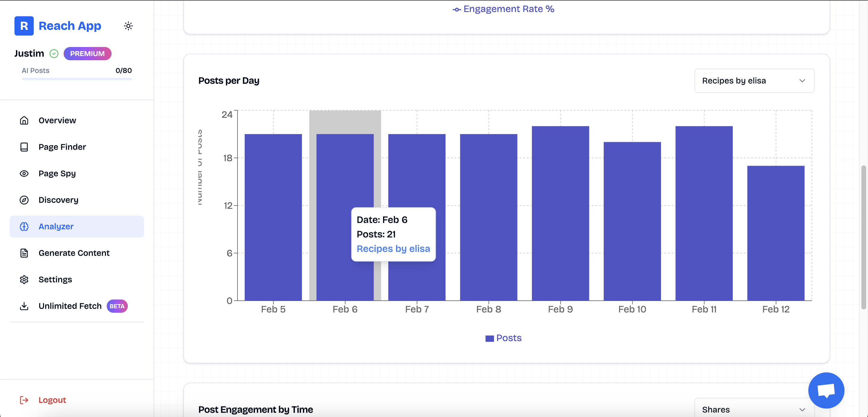Click the Settings gear icon
Image resolution: width=868 pixels, height=417 pixels.
(x=24, y=280)
